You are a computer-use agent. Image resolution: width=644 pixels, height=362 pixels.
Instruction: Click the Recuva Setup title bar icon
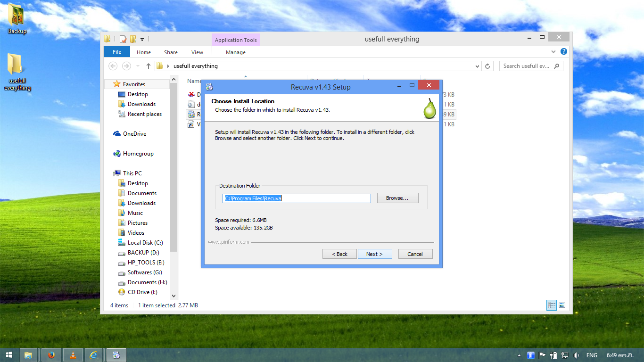click(209, 87)
